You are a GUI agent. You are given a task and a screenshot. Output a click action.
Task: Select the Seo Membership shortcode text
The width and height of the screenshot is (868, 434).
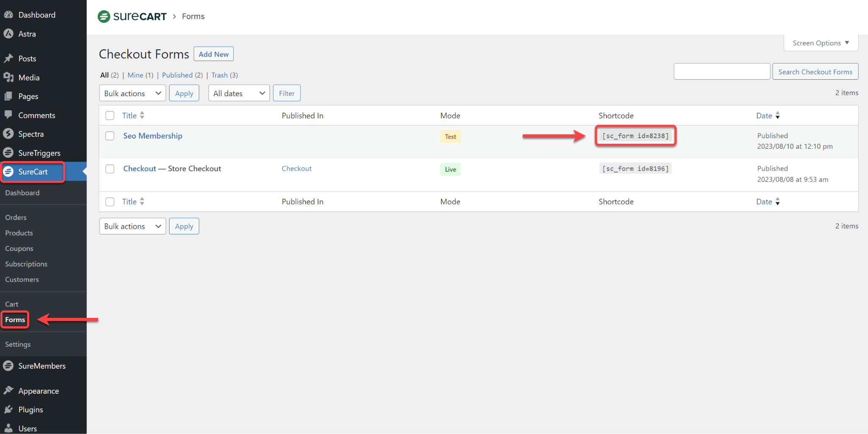tap(635, 136)
